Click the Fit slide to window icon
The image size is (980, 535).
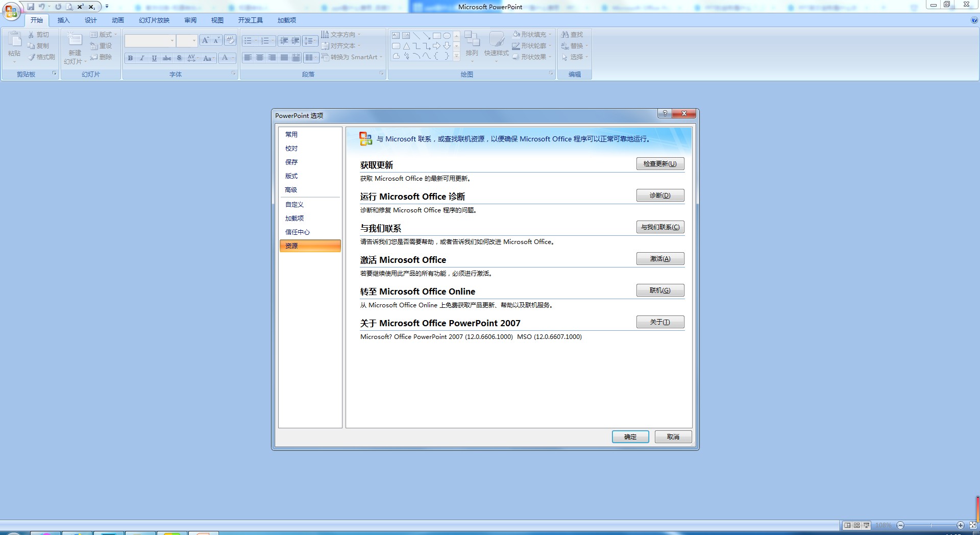coord(973,525)
